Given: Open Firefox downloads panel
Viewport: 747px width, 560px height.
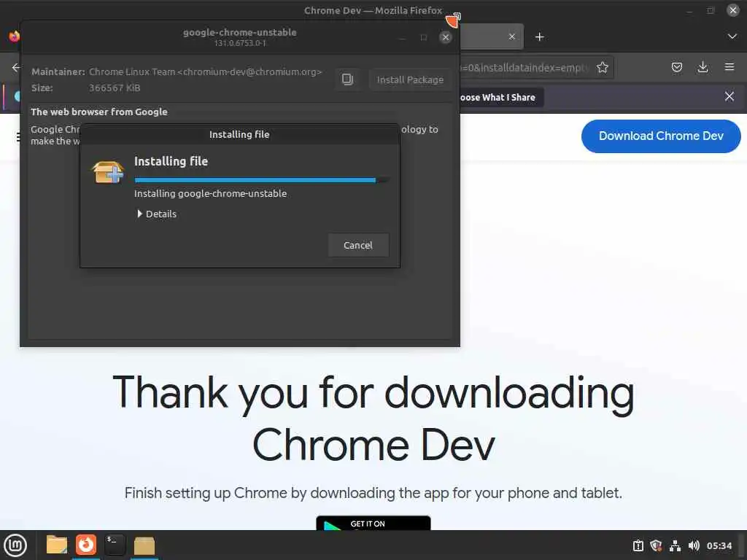Looking at the screenshot, I should (x=703, y=67).
